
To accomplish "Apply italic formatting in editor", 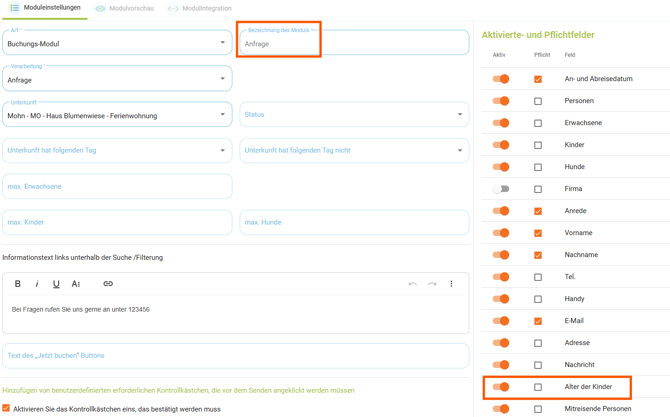I will pyautogui.click(x=37, y=284).
